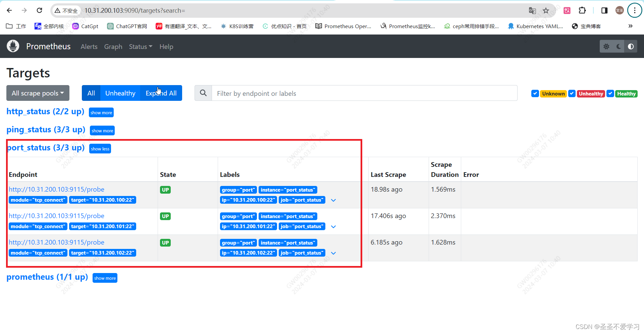Screen dimensions: 644x333
Task: Reload the page with refresh icon
Action: (39, 10)
